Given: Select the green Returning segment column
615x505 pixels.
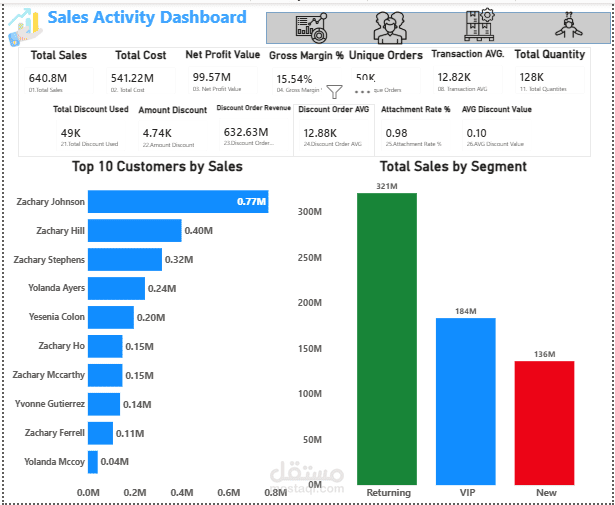Looking at the screenshot, I should pos(387,339).
